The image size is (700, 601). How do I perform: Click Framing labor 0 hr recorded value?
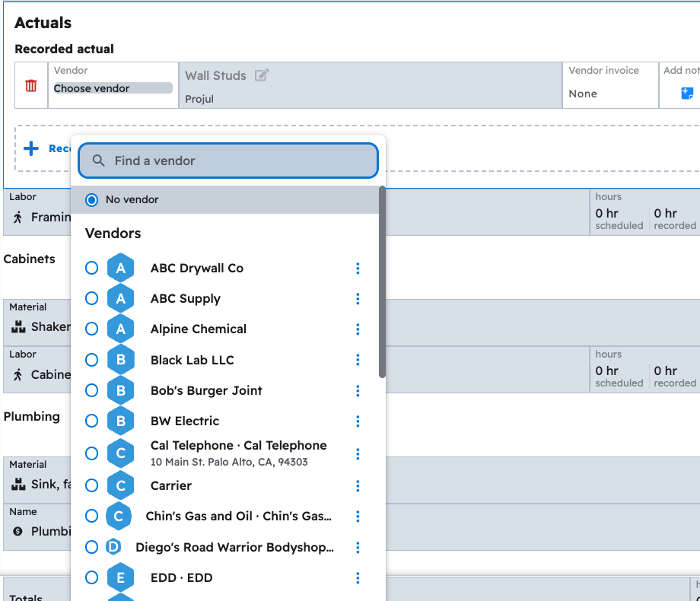(666, 214)
